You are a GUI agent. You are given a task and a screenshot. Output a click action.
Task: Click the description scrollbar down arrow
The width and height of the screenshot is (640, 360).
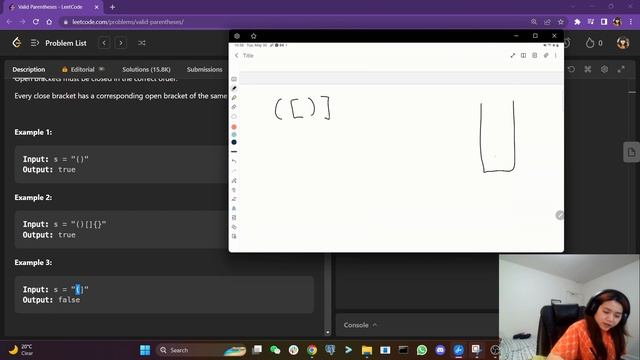point(327,332)
